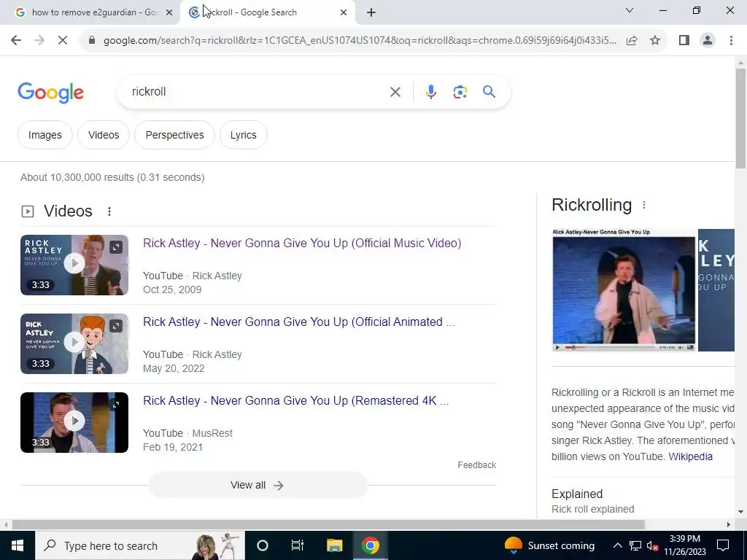Clear the search box with the X
The image size is (747, 560).
click(x=395, y=92)
